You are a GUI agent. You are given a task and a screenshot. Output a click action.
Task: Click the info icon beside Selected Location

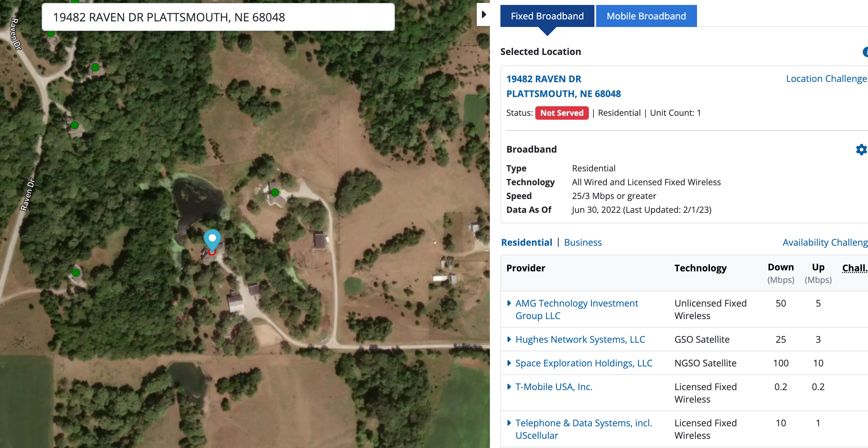865,52
